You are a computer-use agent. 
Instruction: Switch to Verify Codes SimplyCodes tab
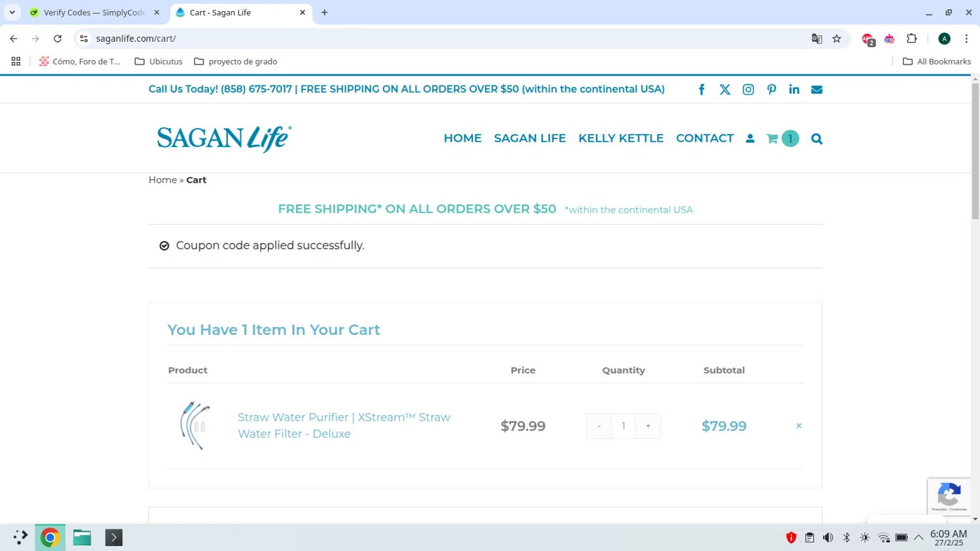(x=95, y=12)
